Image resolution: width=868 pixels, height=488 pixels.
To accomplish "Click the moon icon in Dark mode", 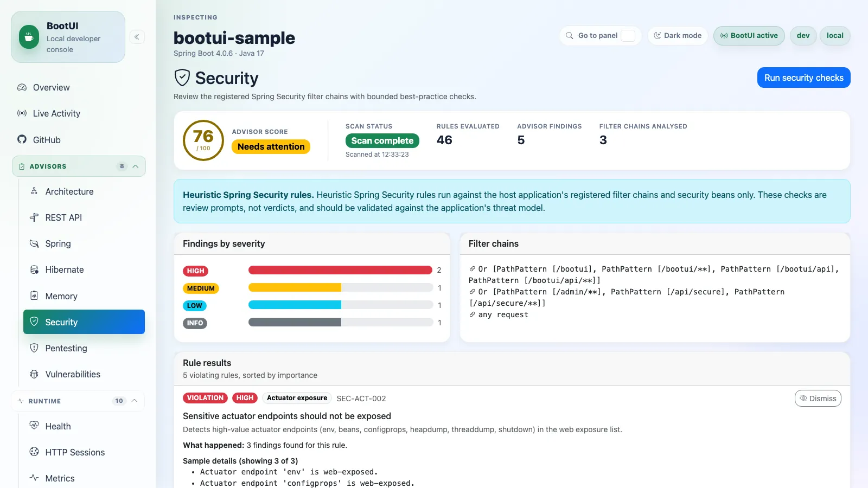I will pyautogui.click(x=658, y=36).
